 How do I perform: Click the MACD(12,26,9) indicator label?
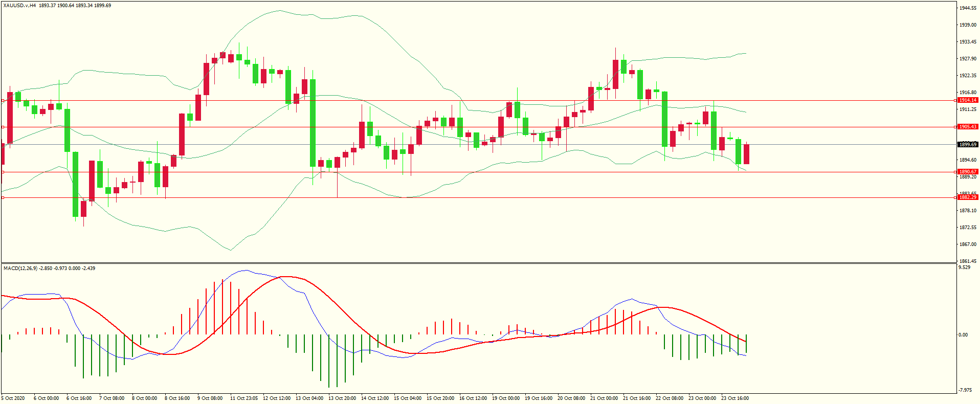point(20,268)
